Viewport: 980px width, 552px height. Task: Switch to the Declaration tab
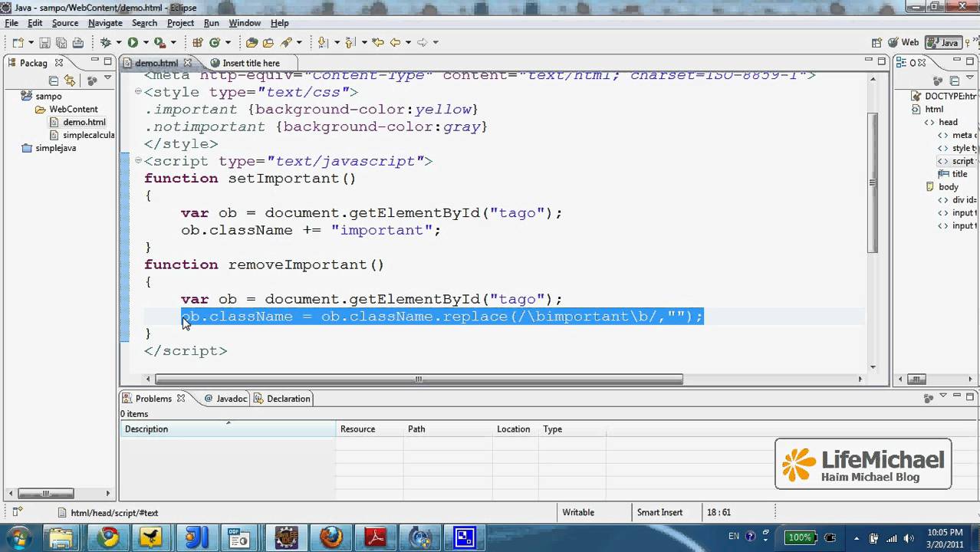pyautogui.click(x=282, y=399)
